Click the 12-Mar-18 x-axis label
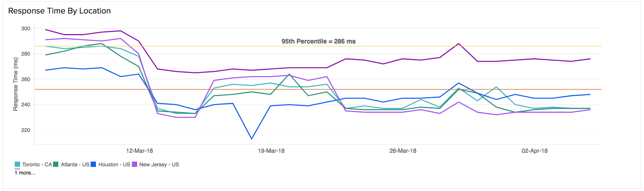Image resolution: width=644 pixels, height=191 pixels. pos(140,151)
